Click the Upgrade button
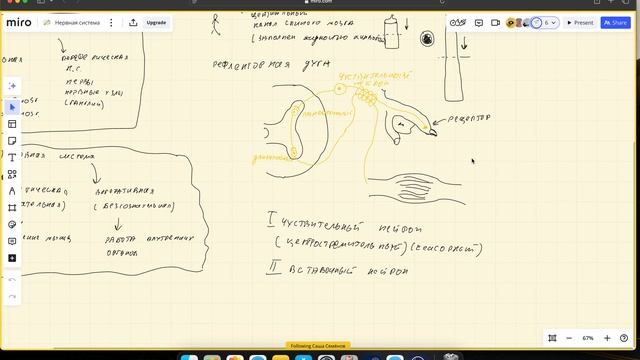 coord(156,23)
